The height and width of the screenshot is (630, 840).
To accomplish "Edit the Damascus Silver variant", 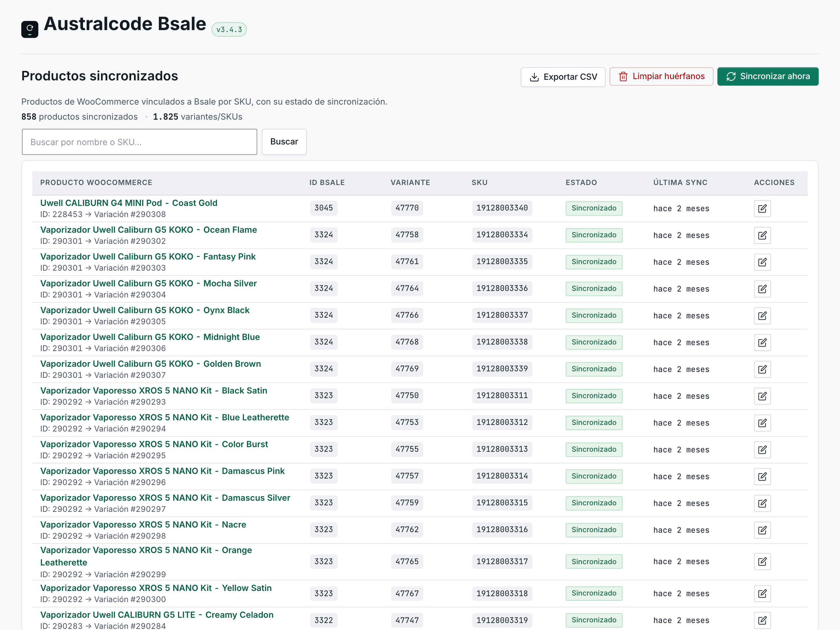I will pyautogui.click(x=762, y=503).
